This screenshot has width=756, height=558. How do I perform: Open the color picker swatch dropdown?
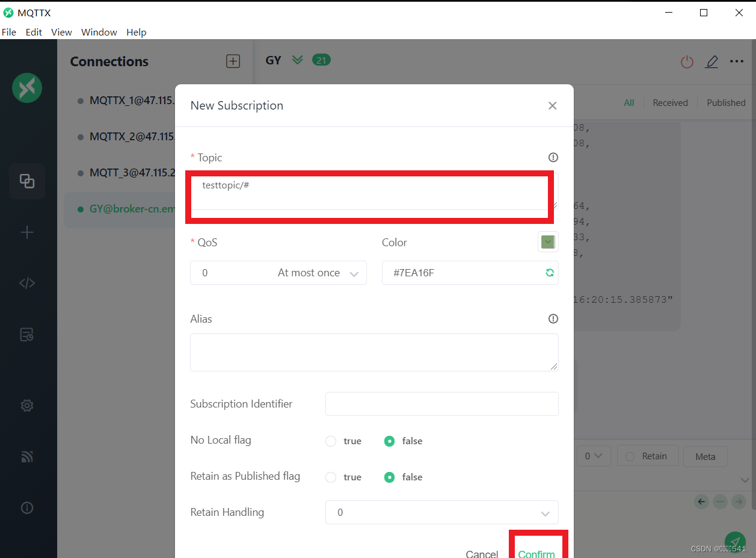pos(548,242)
